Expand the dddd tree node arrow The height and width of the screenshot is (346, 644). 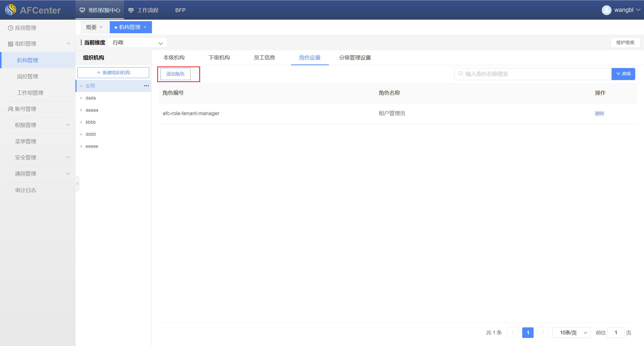pos(81,134)
